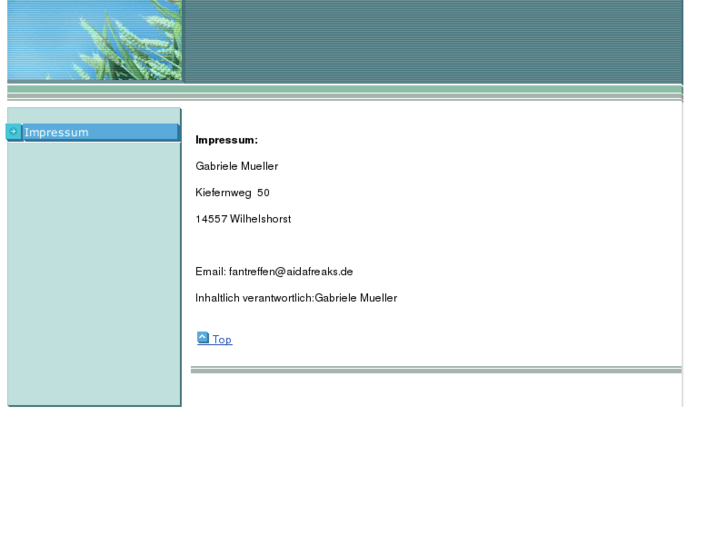Click the email fantreffen@aidafreaks.de line

[274, 272]
